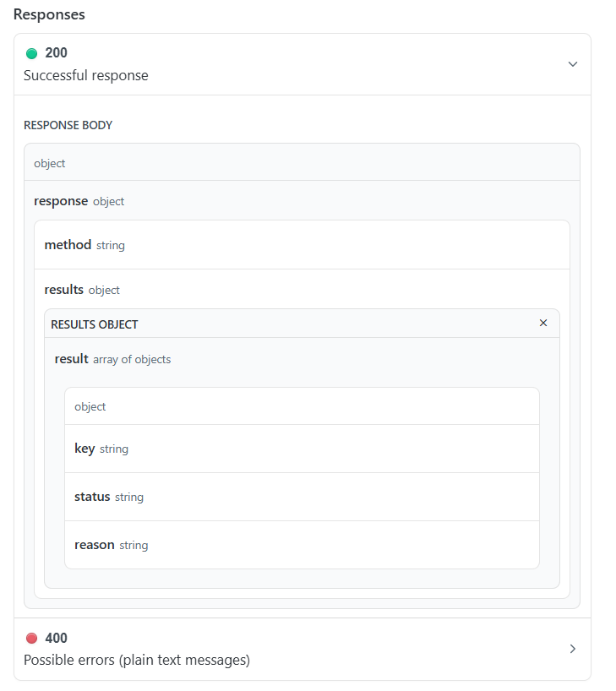Collapse the 200 response chevron
This screenshot has height=691, width=616.
[x=572, y=64]
